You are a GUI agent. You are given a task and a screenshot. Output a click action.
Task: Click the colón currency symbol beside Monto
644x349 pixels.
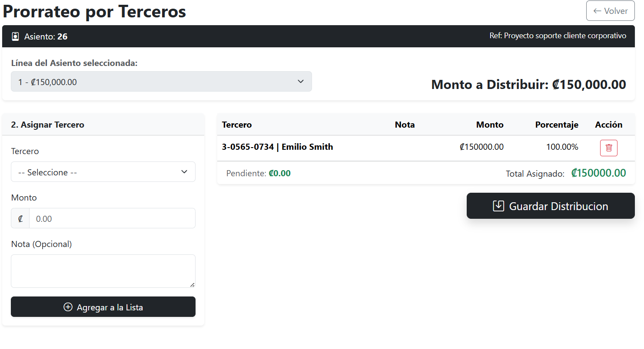[20, 219]
